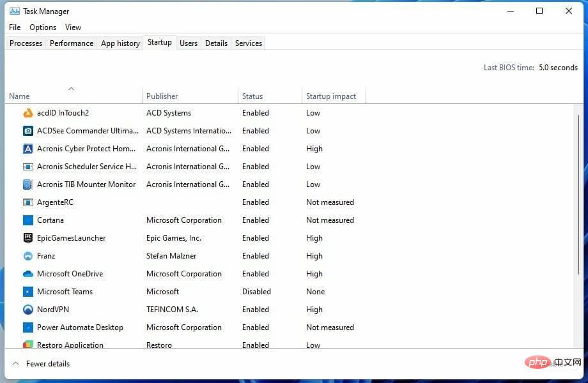This screenshot has height=383, width=588.
Task: Select the NordVPN entry
Action: [53, 309]
